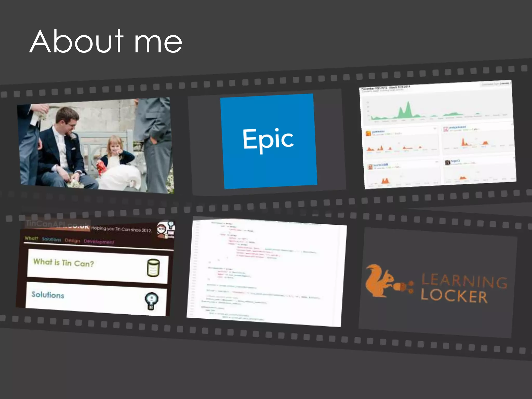Screen dimensions: 532x399
Task: Click the lightbulb icon in the Solutions box
Action: 151,301
